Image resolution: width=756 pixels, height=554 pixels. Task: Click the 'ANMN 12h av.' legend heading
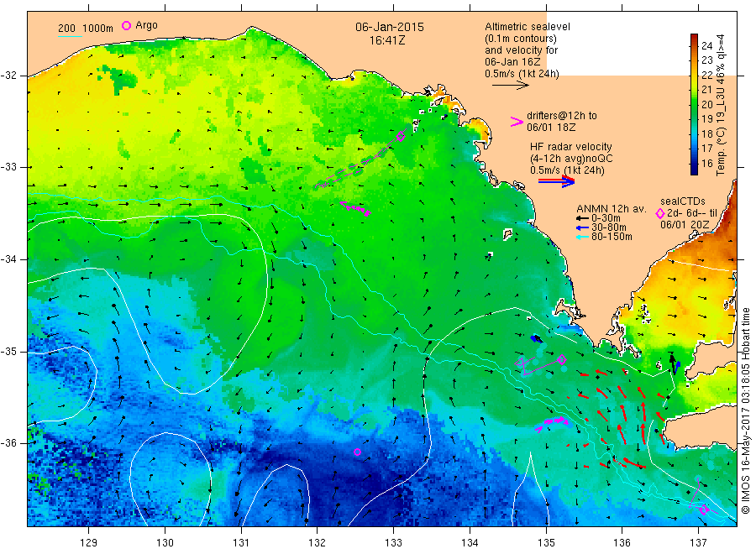[612, 209]
